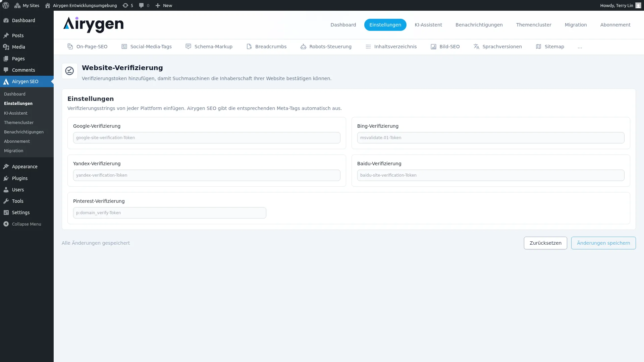
Task: Click the Zurücksetzen button
Action: 545,243
